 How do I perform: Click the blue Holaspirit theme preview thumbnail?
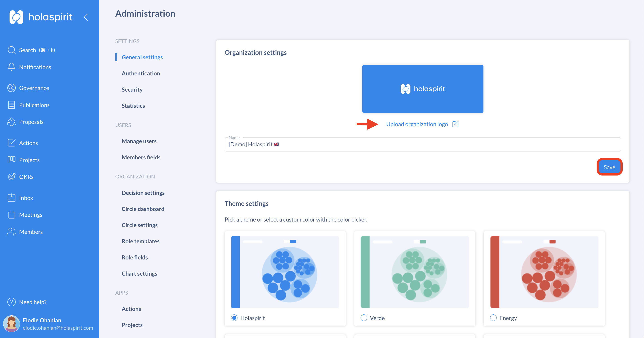point(285,272)
